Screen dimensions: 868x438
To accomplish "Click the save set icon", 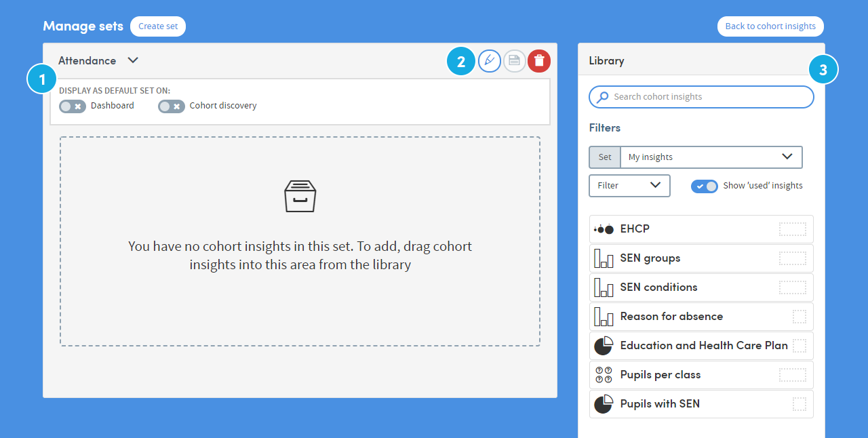I will 514,61.
